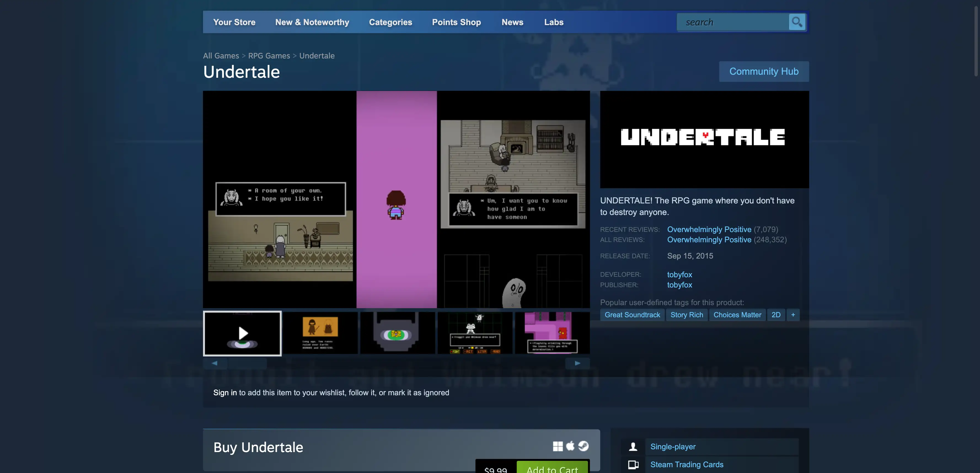The width and height of the screenshot is (980, 473).
Task: Open all reviews Overwhelmingly Positive link
Action: click(x=709, y=240)
